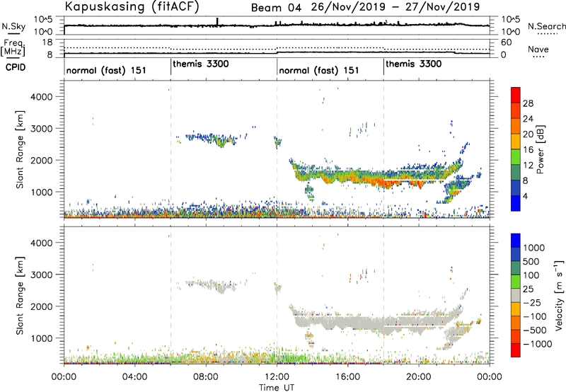Viewport: 566px width, 392px height.
Task: Click the '60' Nave axis tick
Action: point(507,42)
